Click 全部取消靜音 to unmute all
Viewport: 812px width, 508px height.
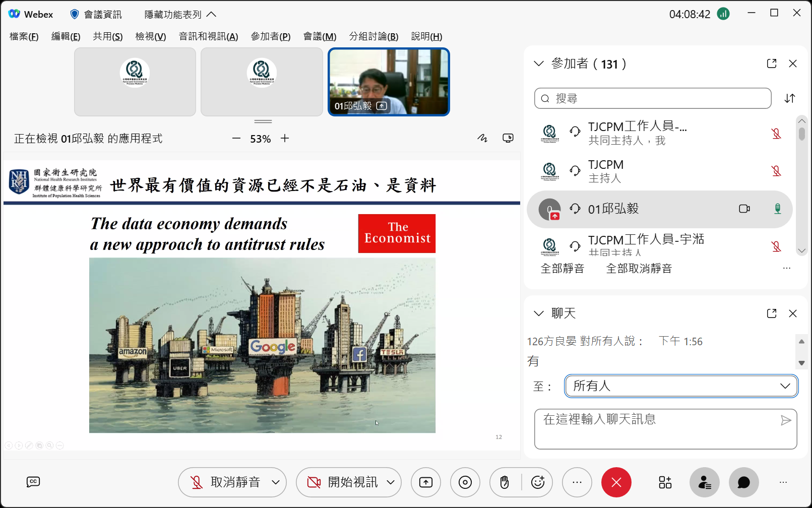639,269
